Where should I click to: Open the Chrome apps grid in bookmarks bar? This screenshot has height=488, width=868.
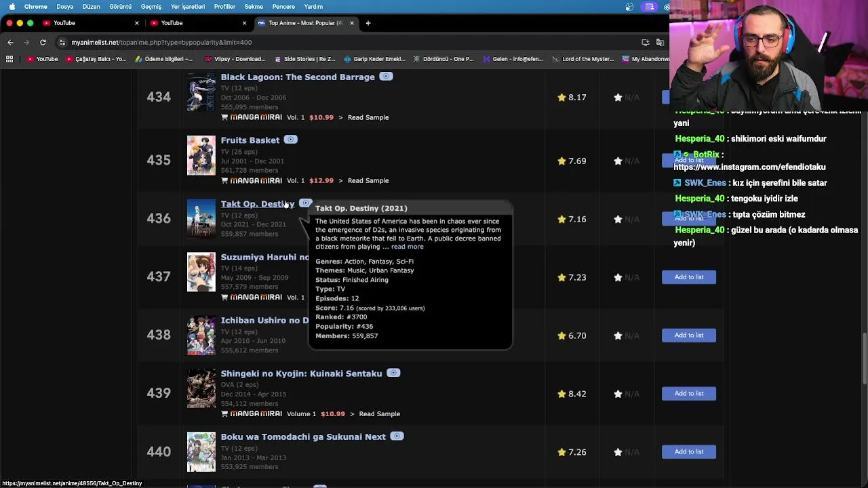pos(9,59)
